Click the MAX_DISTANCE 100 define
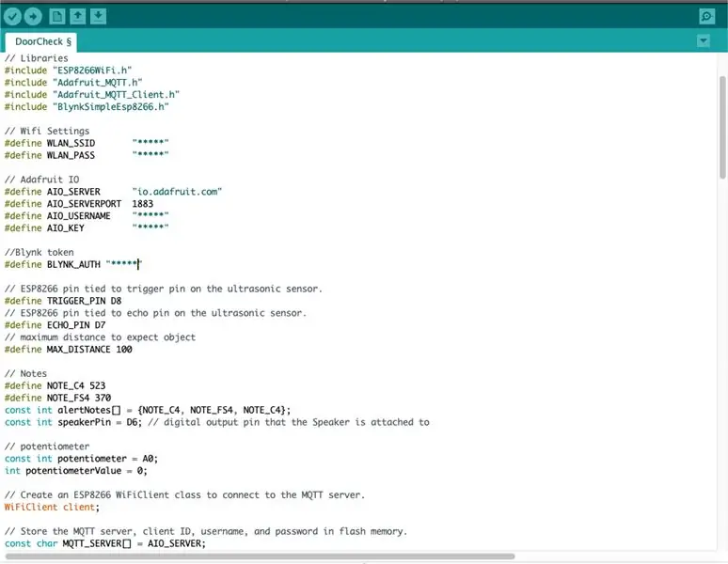 click(x=69, y=350)
